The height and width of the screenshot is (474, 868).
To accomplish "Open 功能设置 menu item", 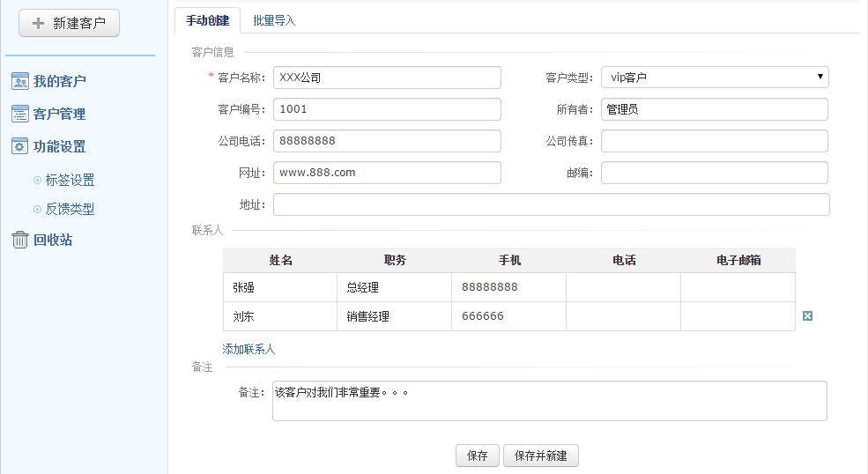I will (x=59, y=146).
